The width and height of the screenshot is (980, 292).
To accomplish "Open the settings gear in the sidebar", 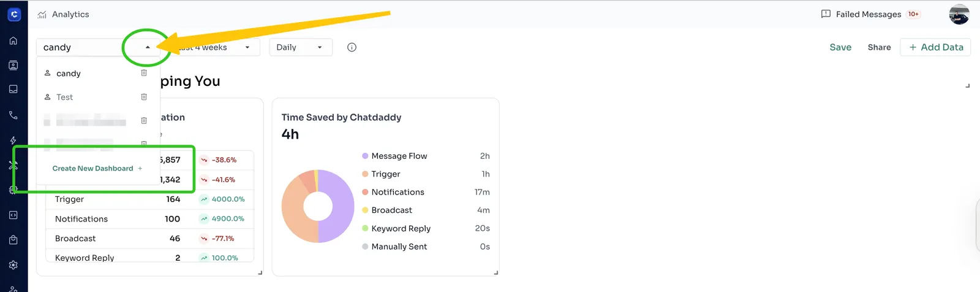I will point(13,265).
